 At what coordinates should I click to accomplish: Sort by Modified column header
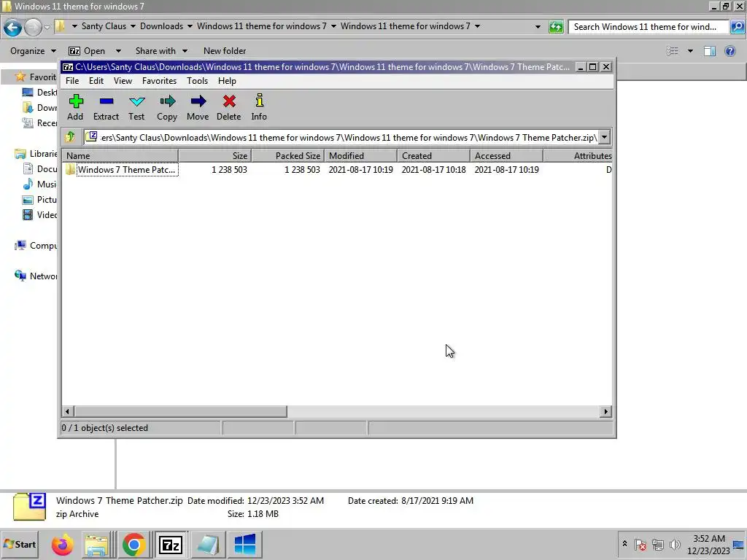tap(360, 156)
